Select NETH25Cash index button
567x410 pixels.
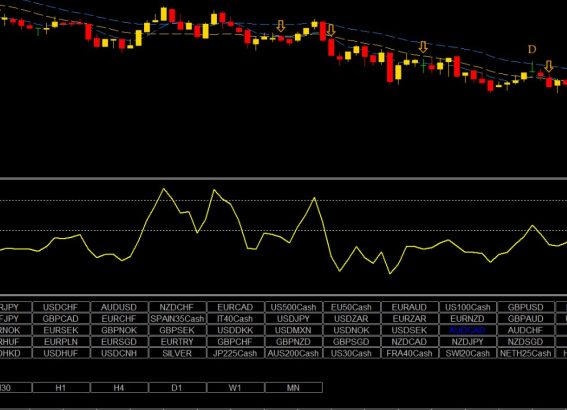[x=526, y=353]
